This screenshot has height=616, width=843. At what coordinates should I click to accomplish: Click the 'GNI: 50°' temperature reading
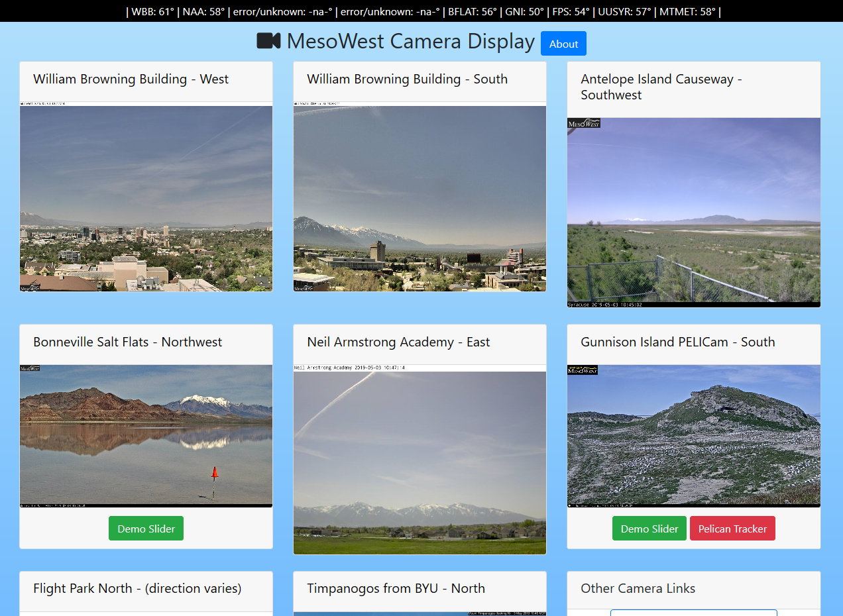[524, 11]
